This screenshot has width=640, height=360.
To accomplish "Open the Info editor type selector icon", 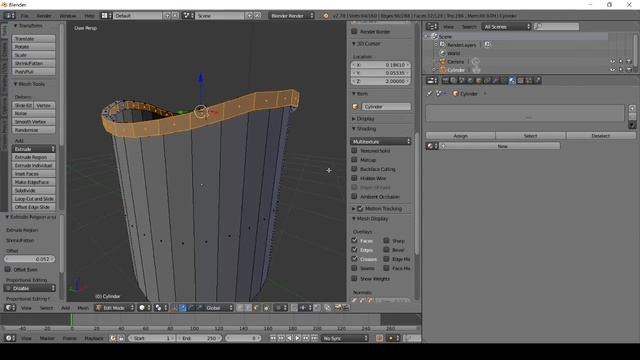I will tap(9, 16).
